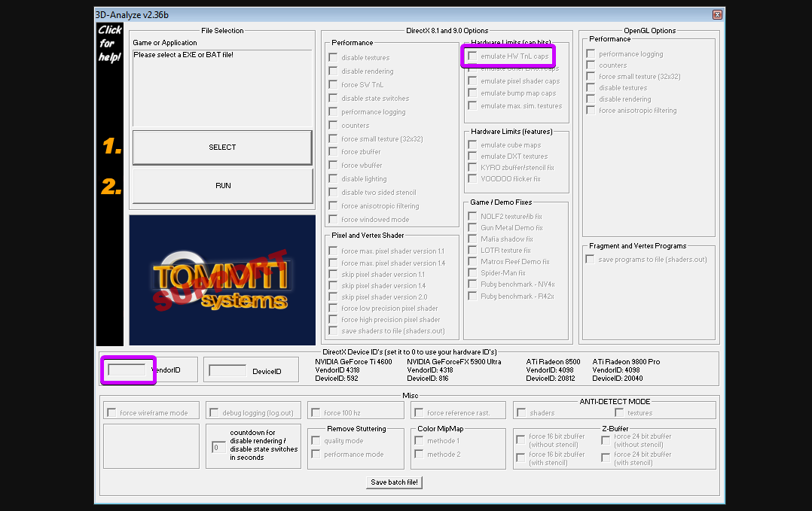Toggle force SW TnL checkbox
Image resolution: width=812 pixels, height=511 pixels.
click(x=333, y=84)
